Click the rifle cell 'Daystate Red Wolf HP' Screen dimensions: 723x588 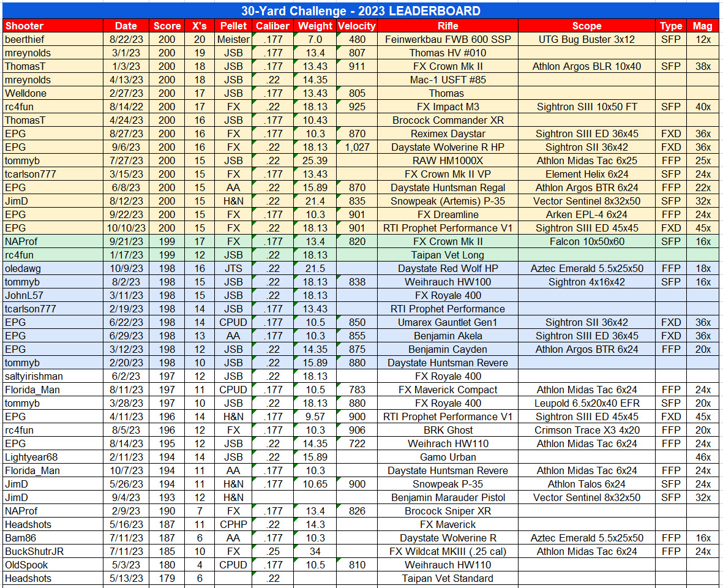click(448, 268)
